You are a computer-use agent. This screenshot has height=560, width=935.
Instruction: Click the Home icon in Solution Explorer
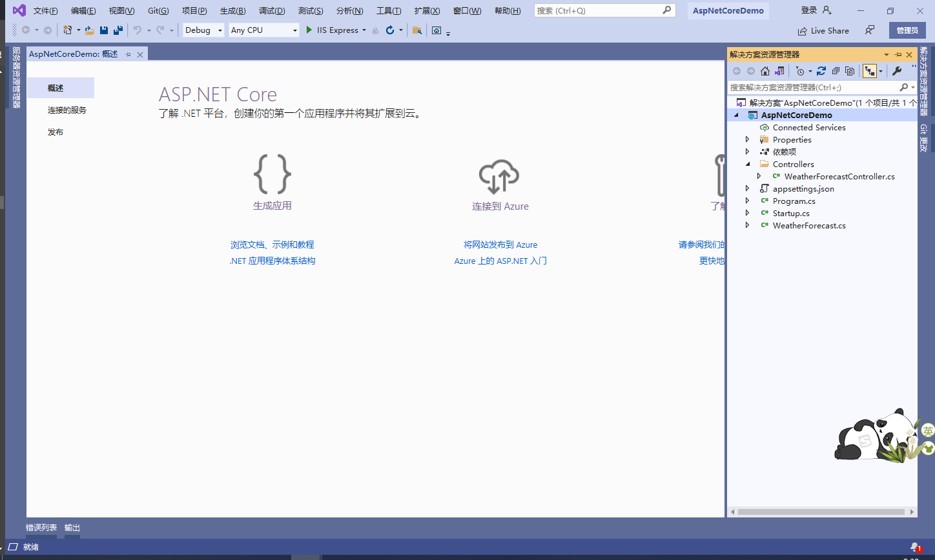[x=765, y=71]
